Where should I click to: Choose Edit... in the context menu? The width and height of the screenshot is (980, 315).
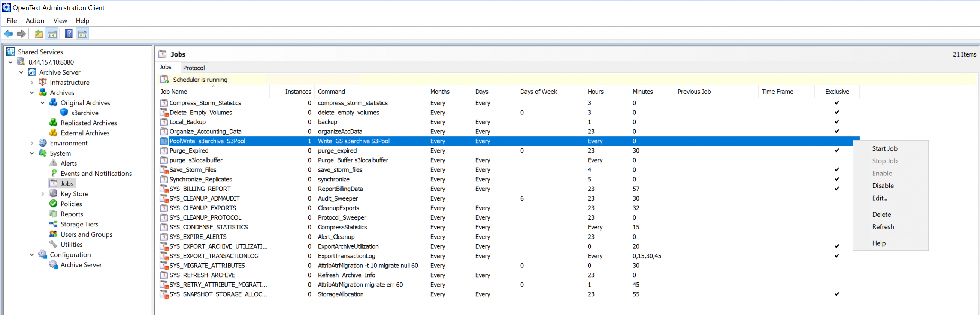[x=880, y=198]
